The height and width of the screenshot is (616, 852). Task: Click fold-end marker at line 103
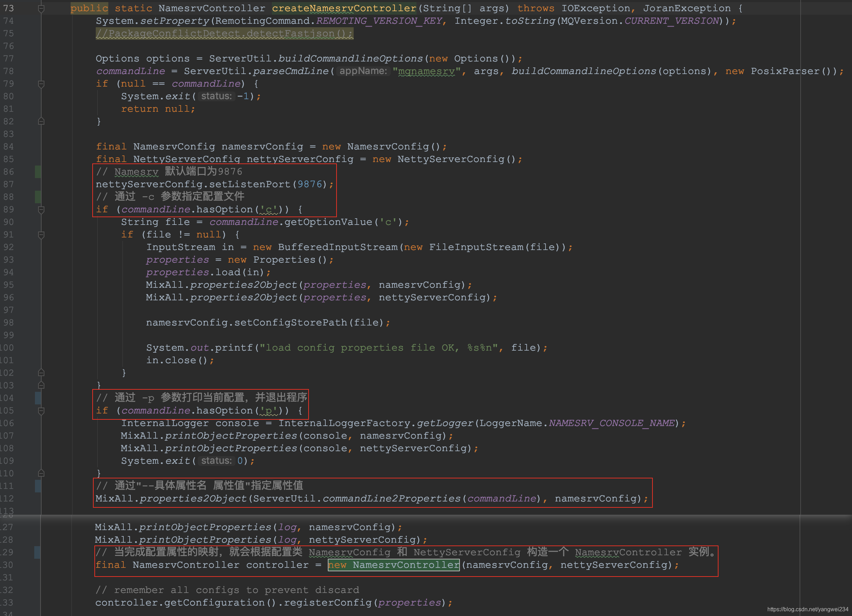pyautogui.click(x=41, y=385)
